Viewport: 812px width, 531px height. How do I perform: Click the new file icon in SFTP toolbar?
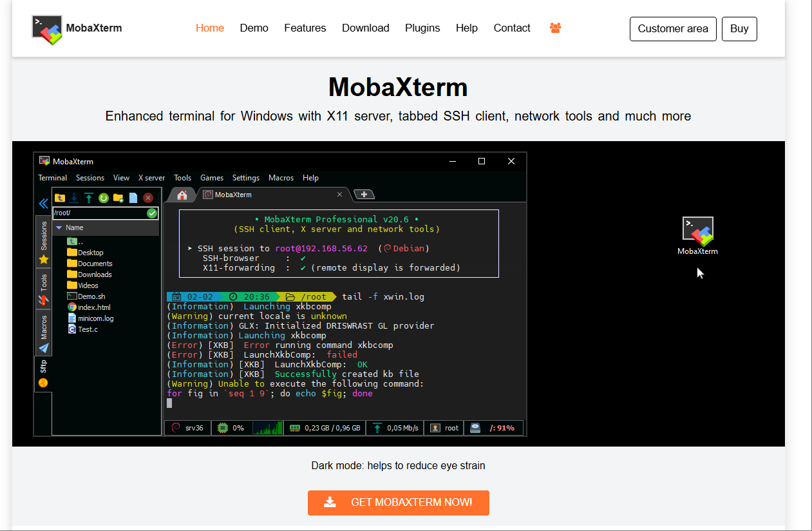point(133,198)
